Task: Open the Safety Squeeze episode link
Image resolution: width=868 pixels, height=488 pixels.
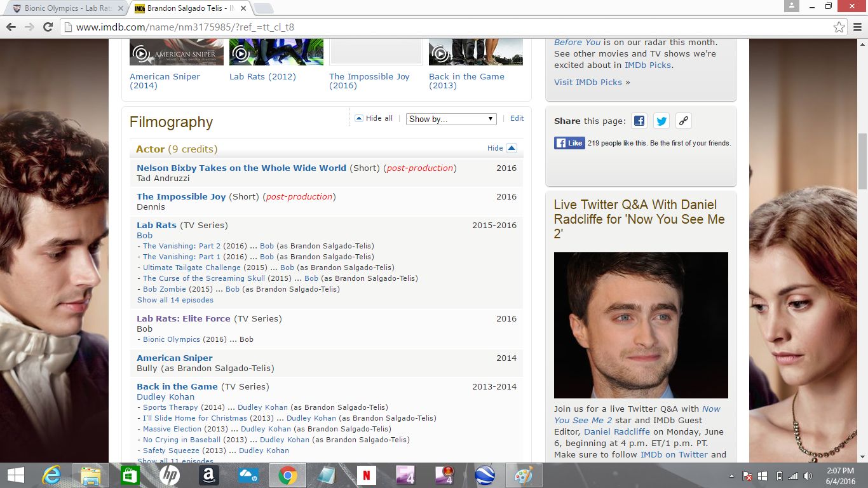Action: click(172, 451)
